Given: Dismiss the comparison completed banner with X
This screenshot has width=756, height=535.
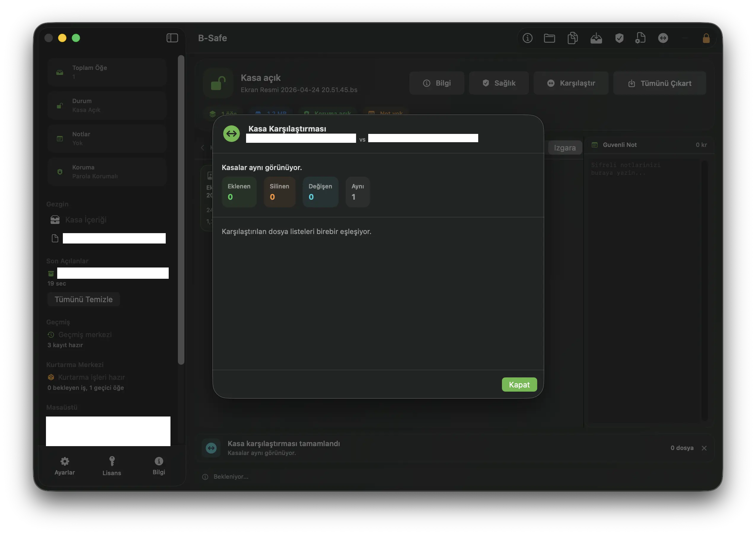Looking at the screenshot, I should (x=704, y=448).
